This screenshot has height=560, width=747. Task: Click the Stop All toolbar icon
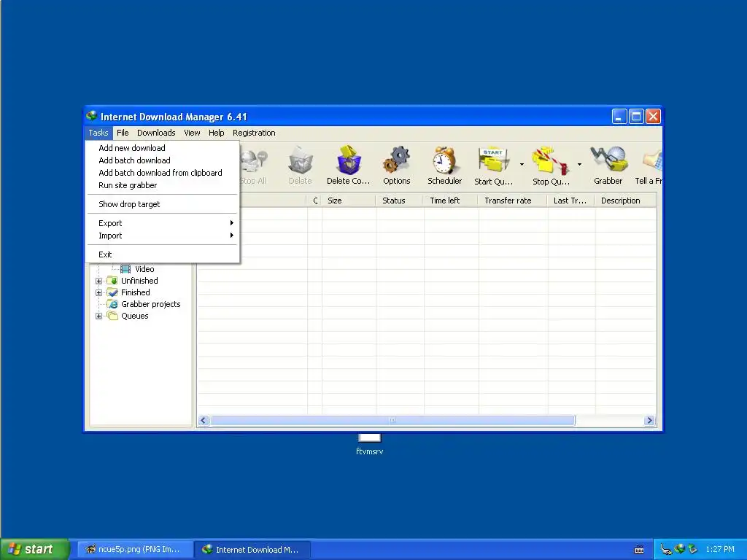click(253, 161)
